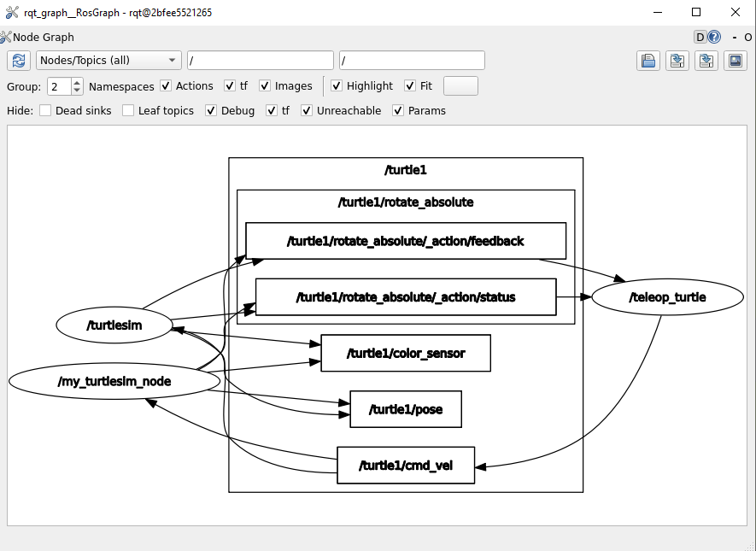Save graph as image
This screenshot has width=756, height=551.
[x=735, y=61]
